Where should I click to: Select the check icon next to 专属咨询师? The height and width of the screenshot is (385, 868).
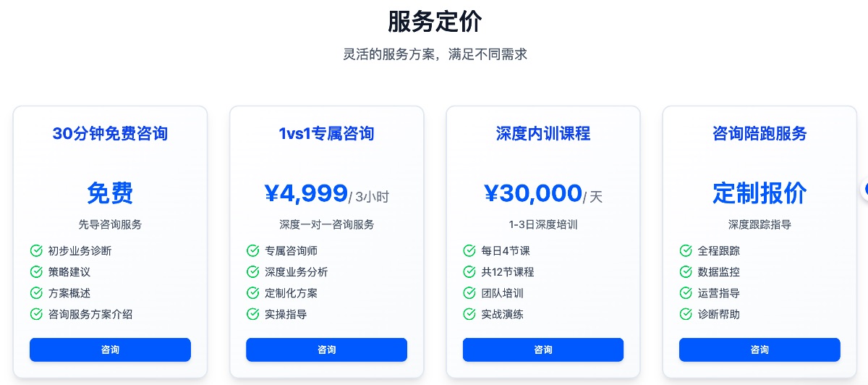coord(252,251)
